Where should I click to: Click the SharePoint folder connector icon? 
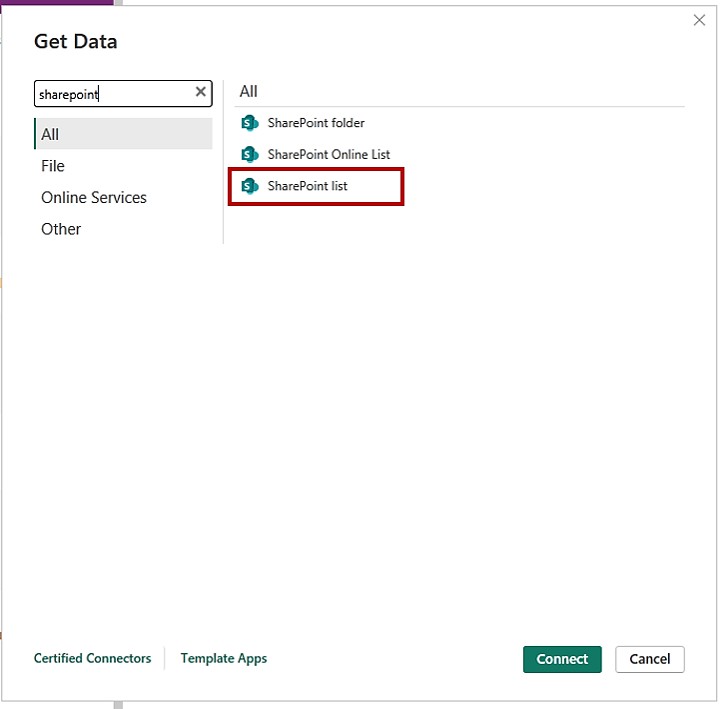point(250,123)
